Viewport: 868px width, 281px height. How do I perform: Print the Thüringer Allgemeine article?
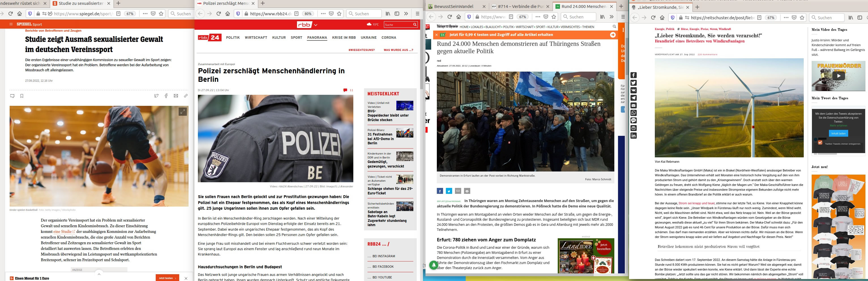click(x=467, y=191)
